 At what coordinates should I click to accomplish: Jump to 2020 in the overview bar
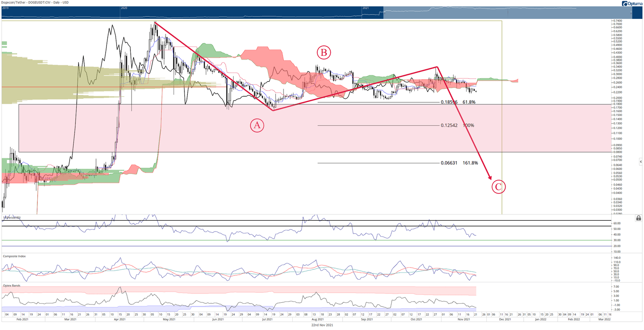click(124, 8)
